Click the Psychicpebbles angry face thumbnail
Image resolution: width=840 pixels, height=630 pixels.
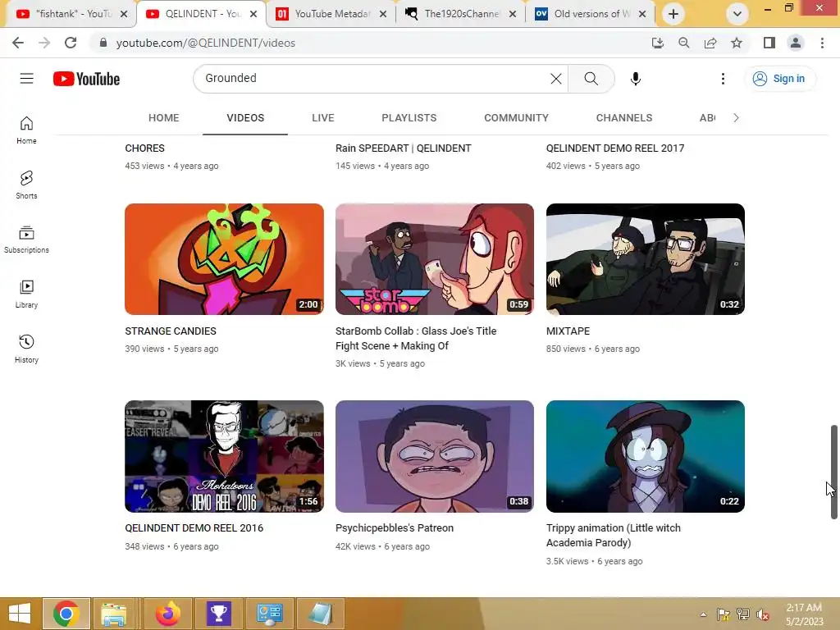click(435, 456)
